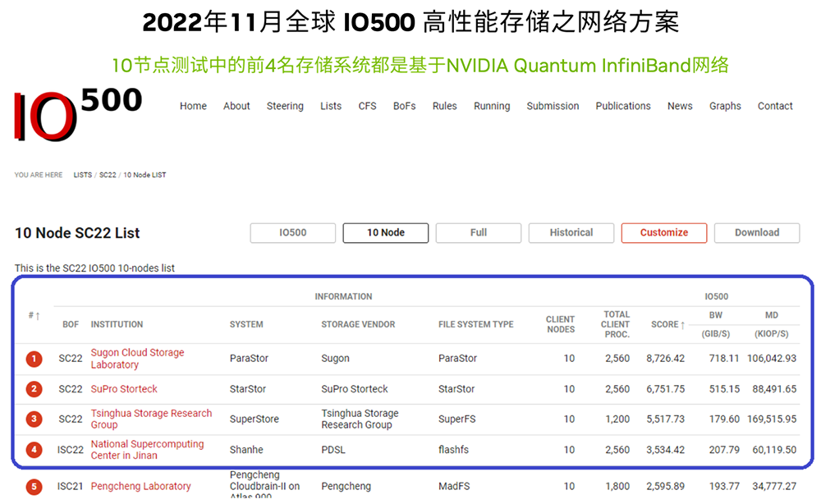Click the Download button

pyautogui.click(x=757, y=233)
